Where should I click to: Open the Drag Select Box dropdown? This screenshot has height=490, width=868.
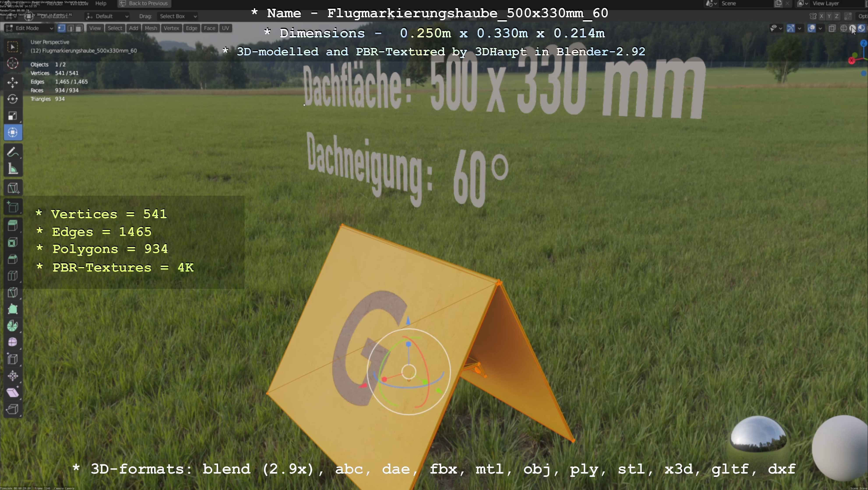[x=178, y=16]
